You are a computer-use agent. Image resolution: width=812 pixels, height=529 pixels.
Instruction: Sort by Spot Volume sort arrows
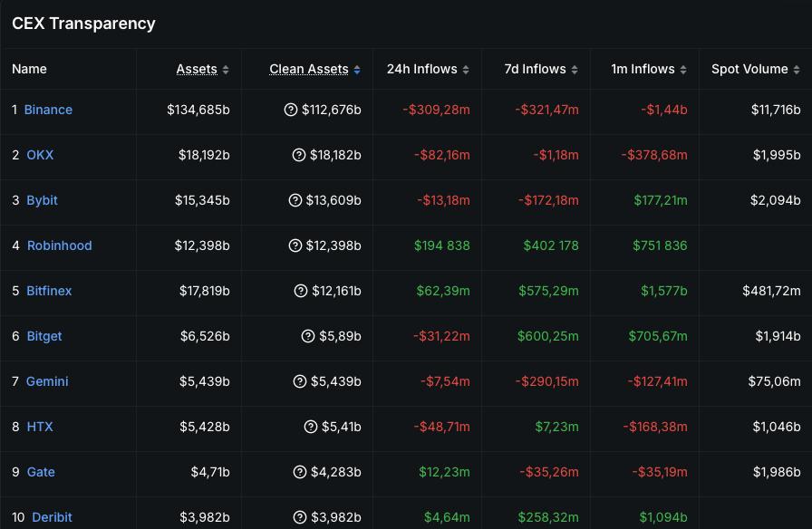click(x=797, y=70)
